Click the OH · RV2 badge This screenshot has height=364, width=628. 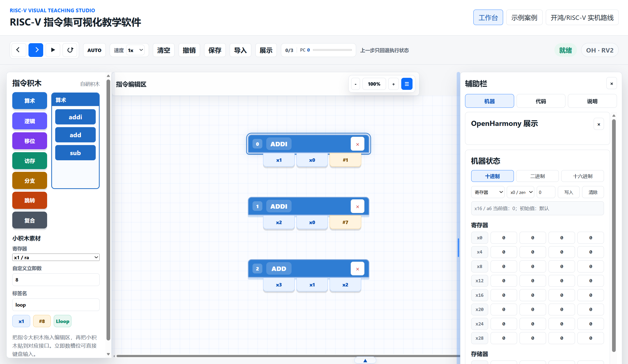pos(600,50)
